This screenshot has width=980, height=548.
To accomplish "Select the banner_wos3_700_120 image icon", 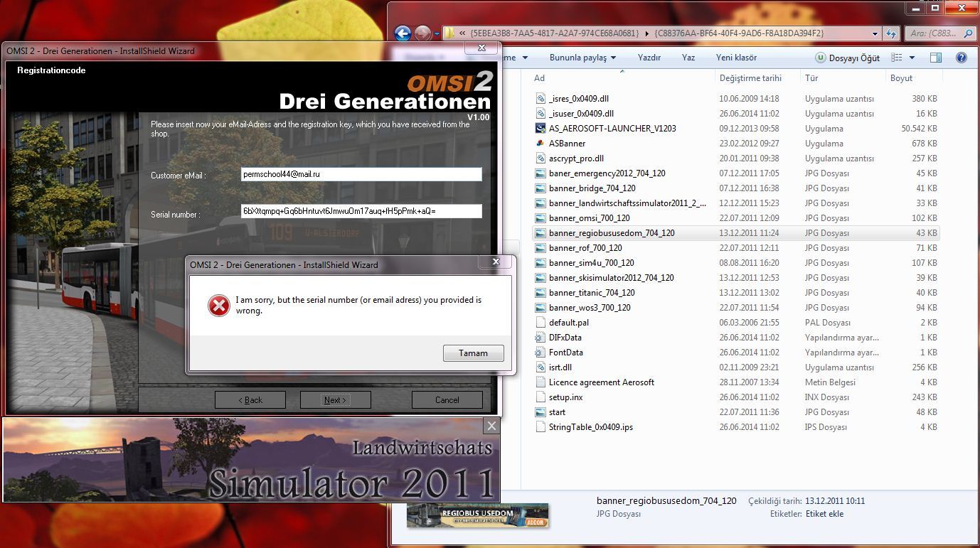I will [x=540, y=308].
